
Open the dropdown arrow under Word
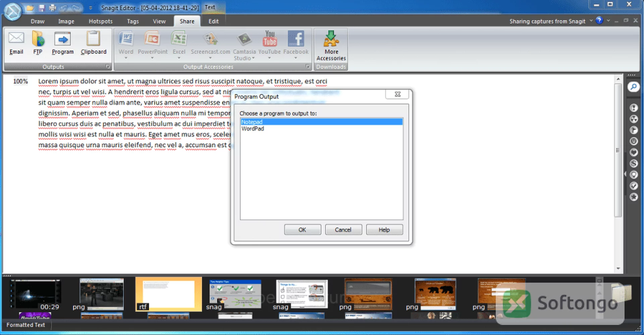tap(126, 58)
